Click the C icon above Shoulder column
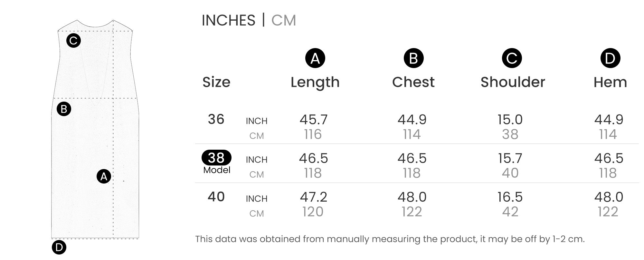This screenshot has width=644, height=260. tap(512, 58)
